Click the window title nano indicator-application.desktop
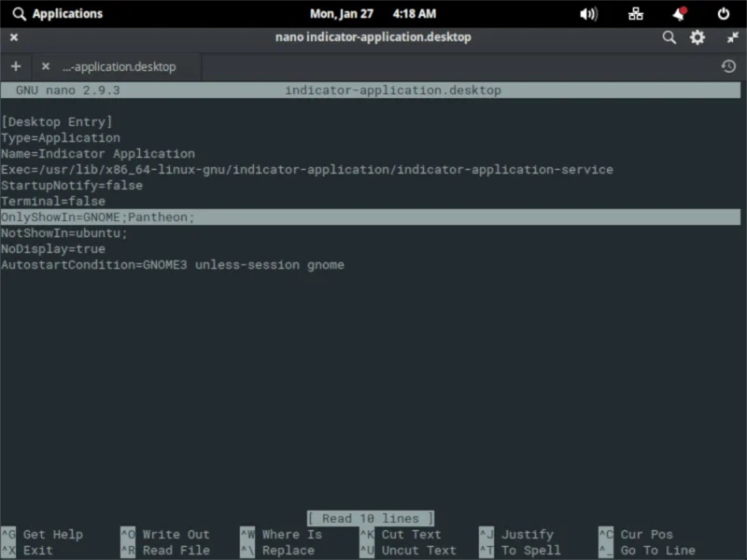747x560 pixels. pos(373,37)
